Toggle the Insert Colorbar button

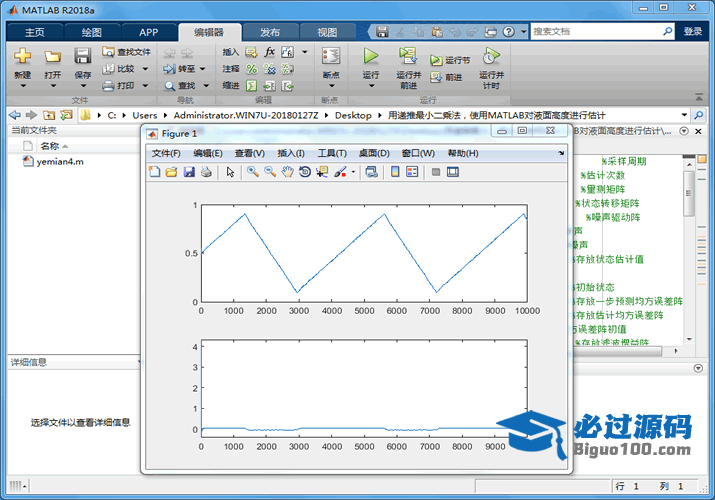pos(395,172)
